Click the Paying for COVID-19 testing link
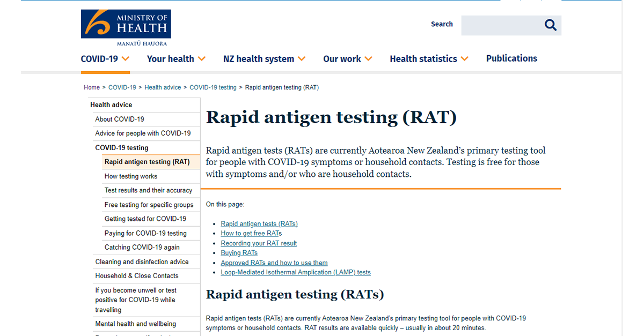This screenshot has height=336, width=644. (145, 233)
